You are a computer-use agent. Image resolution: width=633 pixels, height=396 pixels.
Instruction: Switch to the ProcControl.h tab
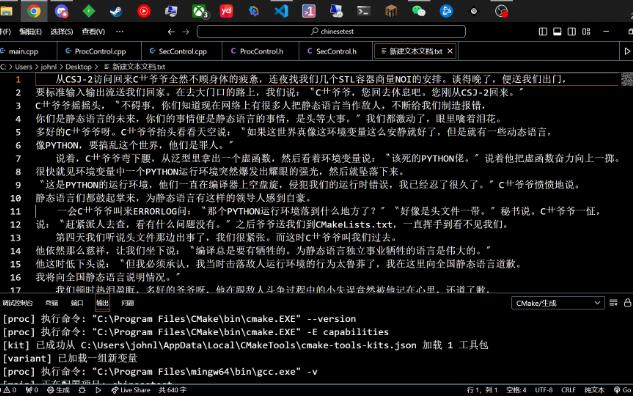(260, 51)
